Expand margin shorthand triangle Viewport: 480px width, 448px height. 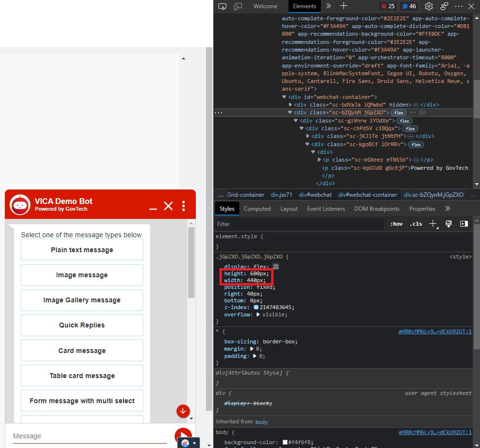[252, 349]
